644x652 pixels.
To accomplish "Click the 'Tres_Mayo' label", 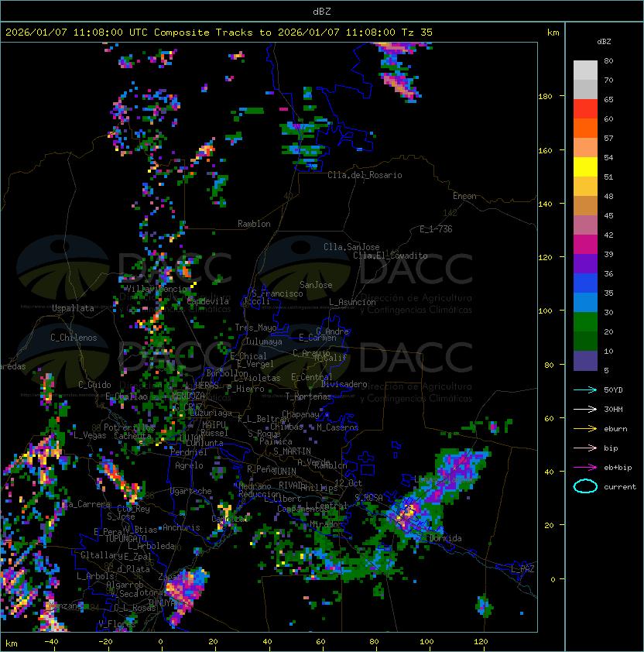I will click(x=255, y=328).
